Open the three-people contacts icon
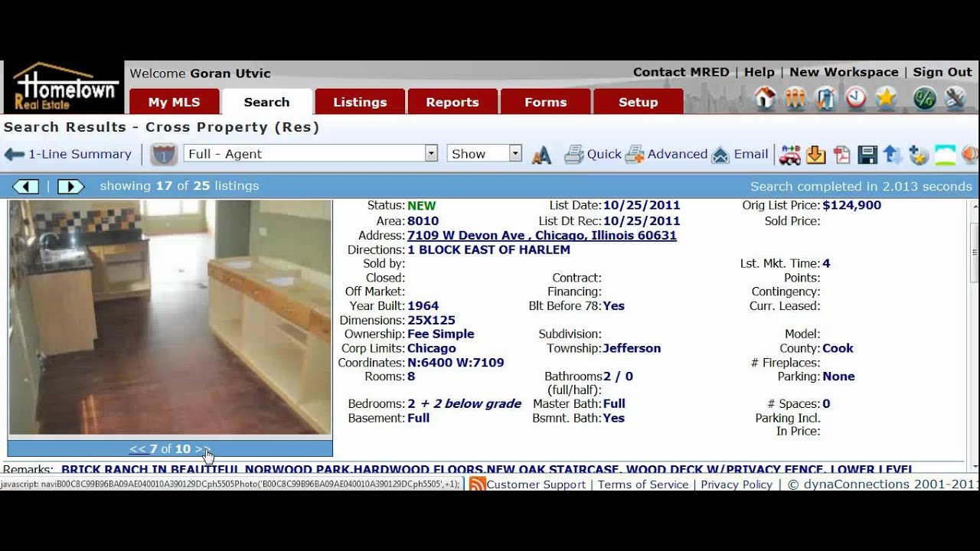980x551 pixels. pyautogui.click(x=795, y=98)
